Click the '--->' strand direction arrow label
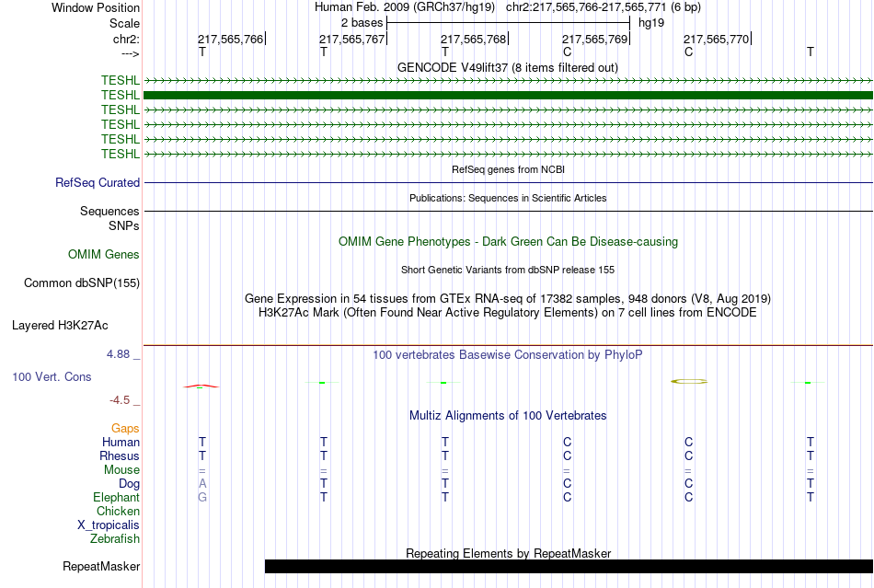The height and width of the screenshot is (588, 874). [130, 53]
